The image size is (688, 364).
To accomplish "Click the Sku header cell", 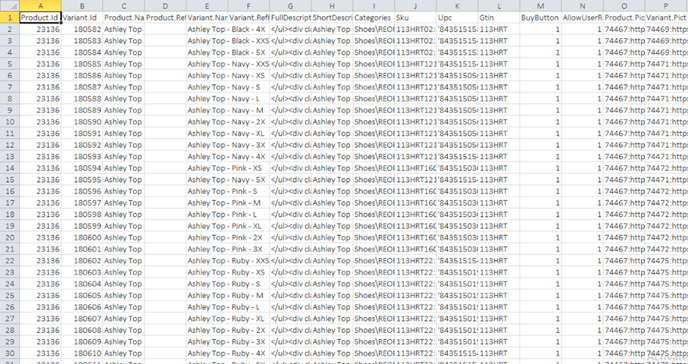I will [416, 18].
